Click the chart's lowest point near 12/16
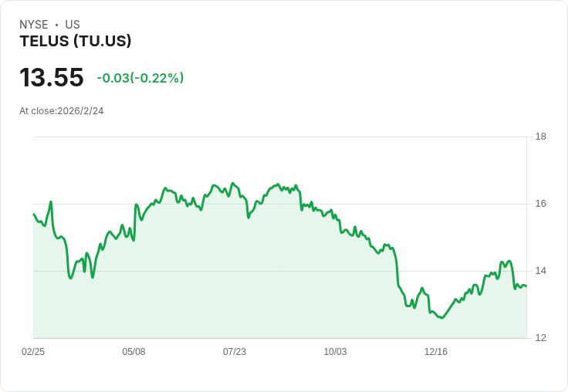Screen dimensions: 568x392 click(x=441, y=318)
